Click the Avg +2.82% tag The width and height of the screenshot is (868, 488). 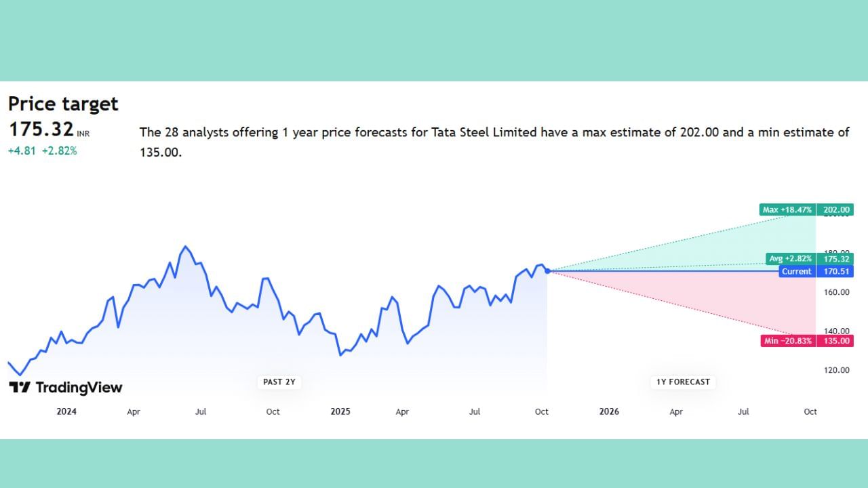click(x=790, y=259)
